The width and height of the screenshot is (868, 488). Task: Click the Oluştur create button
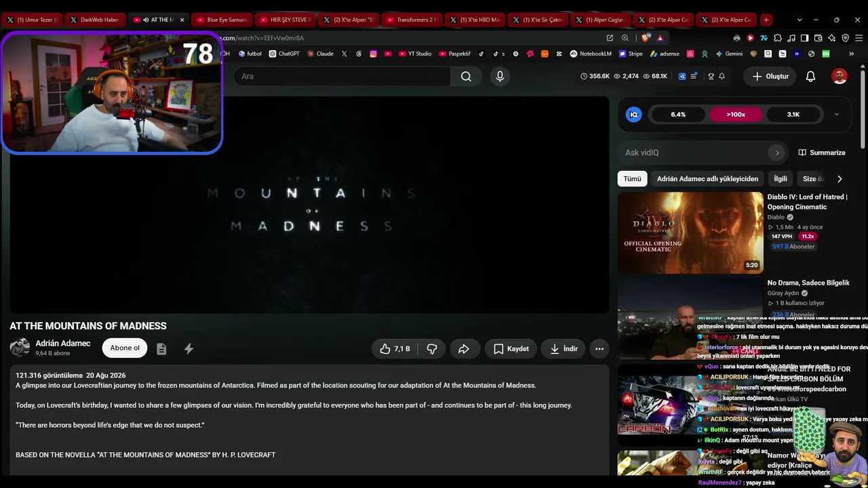(x=770, y=77)
